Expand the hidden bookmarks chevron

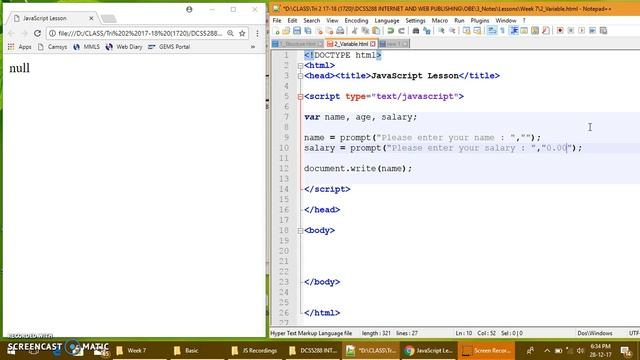(253, 47)
